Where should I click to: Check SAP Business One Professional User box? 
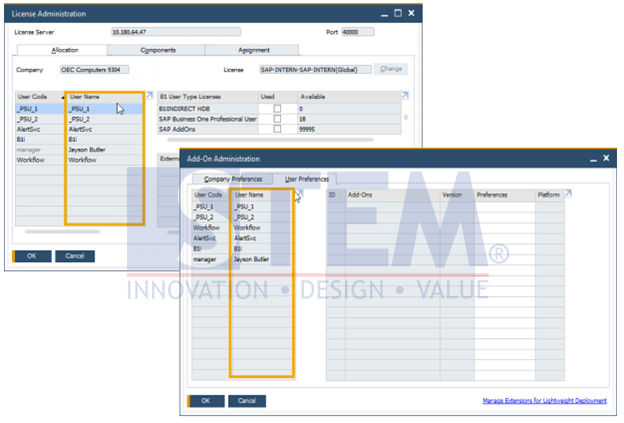tap(277, 119)
